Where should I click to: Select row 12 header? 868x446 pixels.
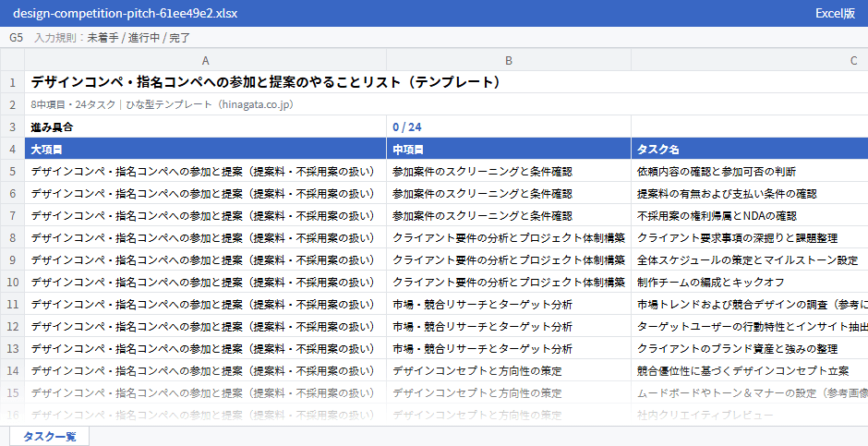pos(12,326)
